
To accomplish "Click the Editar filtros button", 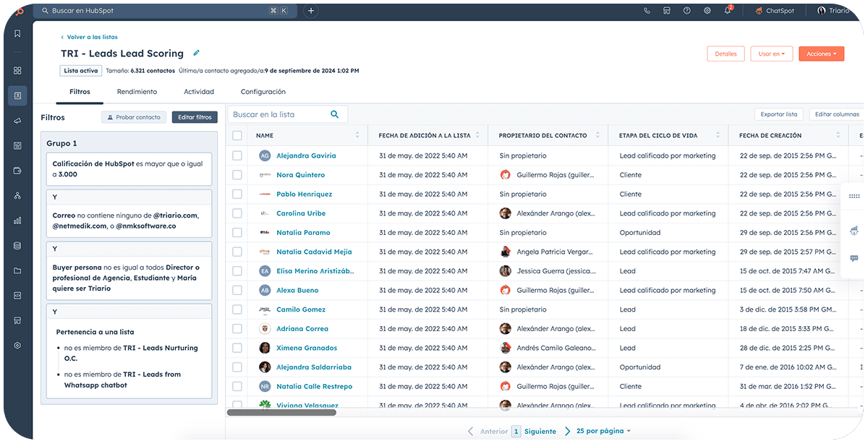I will point(195,117).
